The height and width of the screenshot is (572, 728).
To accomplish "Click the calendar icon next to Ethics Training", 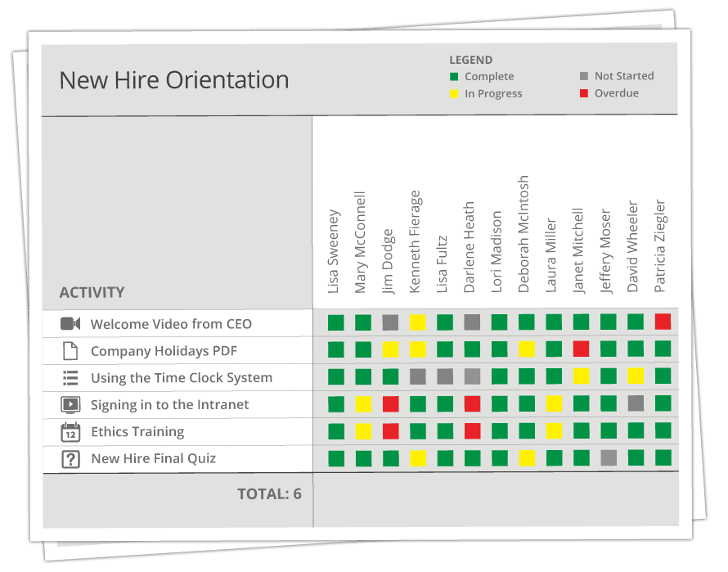I will [x=70, y=432].
